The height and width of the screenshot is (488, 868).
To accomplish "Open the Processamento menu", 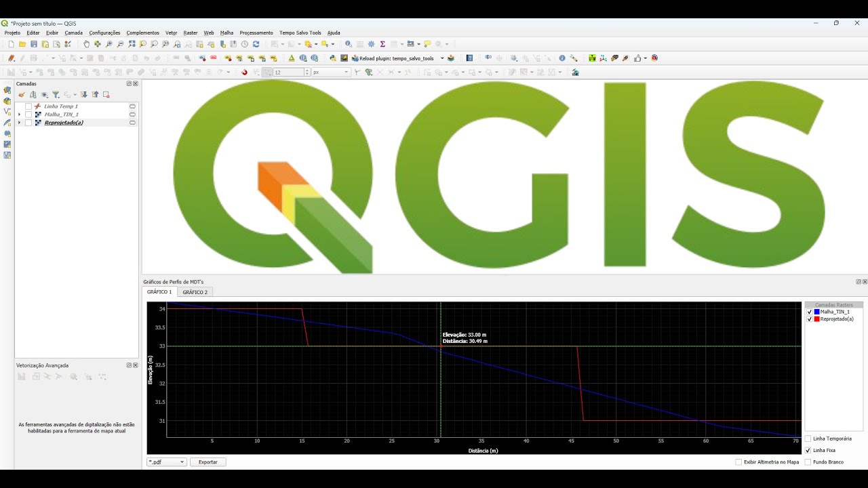I will coord(256,33).
